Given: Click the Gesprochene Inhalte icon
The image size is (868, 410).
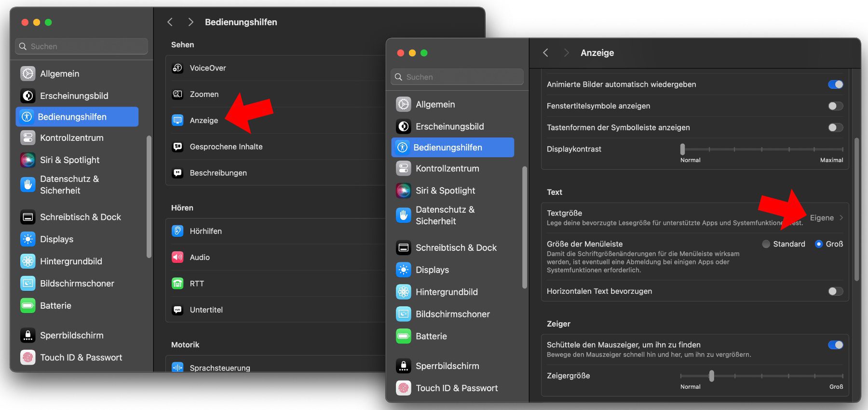Looking at the screenshot, I should (x=177, y=147).
